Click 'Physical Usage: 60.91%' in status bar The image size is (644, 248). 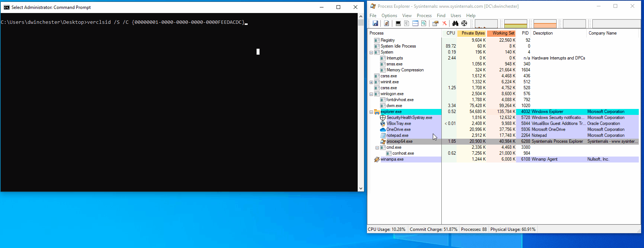pyautogui.click(x=513, y=229)
